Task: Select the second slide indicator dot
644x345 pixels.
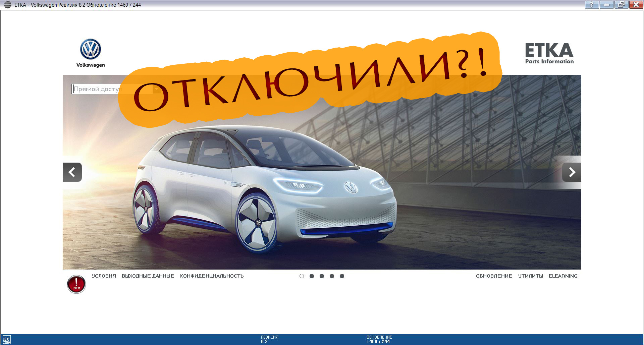Action: [312, 276]
